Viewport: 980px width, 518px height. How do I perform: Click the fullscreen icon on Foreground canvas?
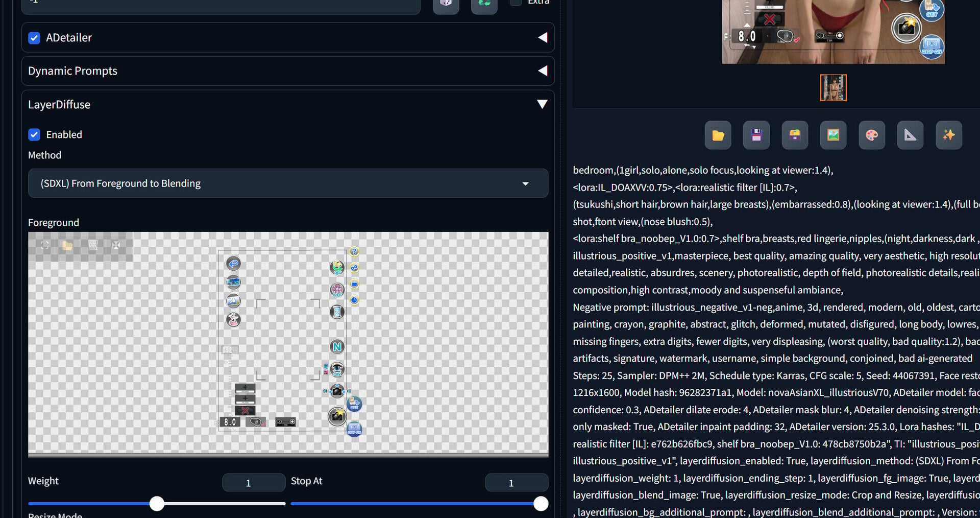click(x=45, y=245)
